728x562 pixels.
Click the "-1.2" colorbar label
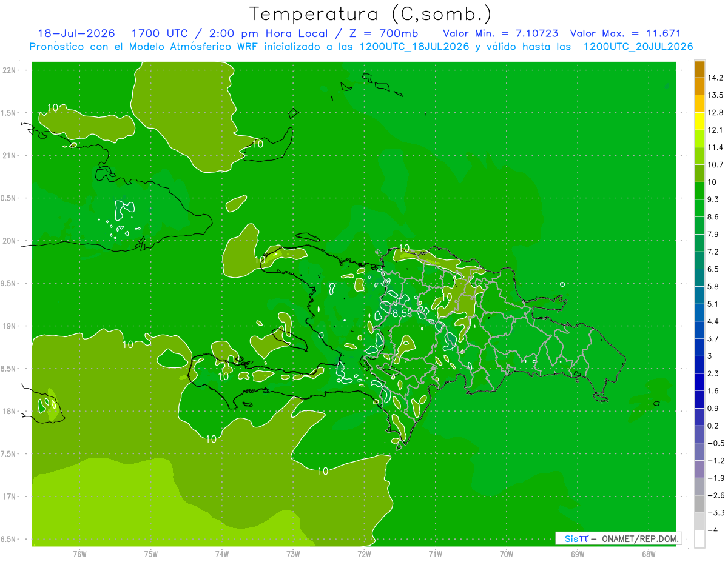click(715, 460)
